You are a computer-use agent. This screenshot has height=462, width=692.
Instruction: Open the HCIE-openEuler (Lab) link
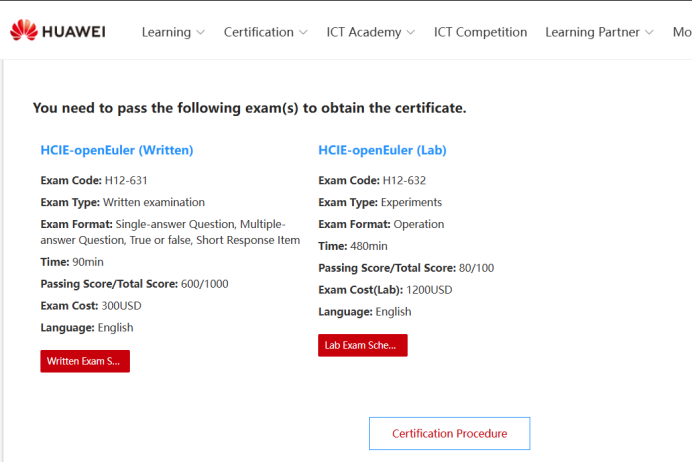[x=382, y=150]
